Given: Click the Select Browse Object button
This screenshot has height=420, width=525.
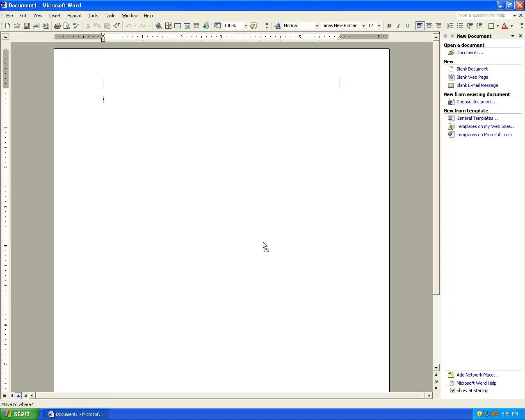Looking at the screenshot, I should 436,381.
